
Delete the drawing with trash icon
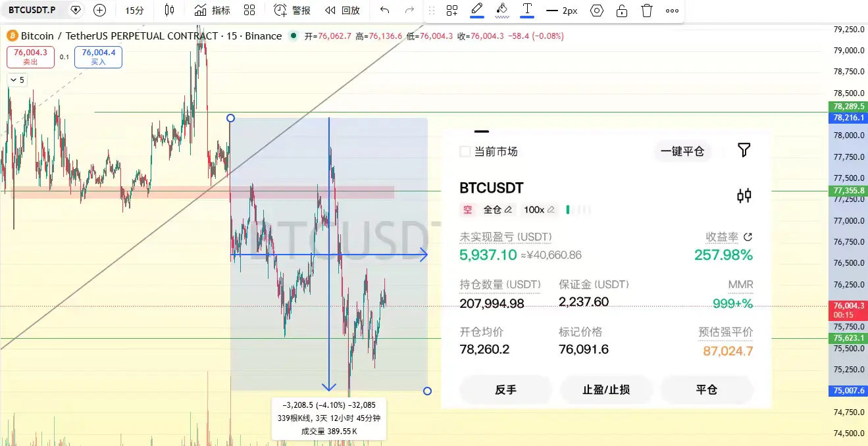647,11
